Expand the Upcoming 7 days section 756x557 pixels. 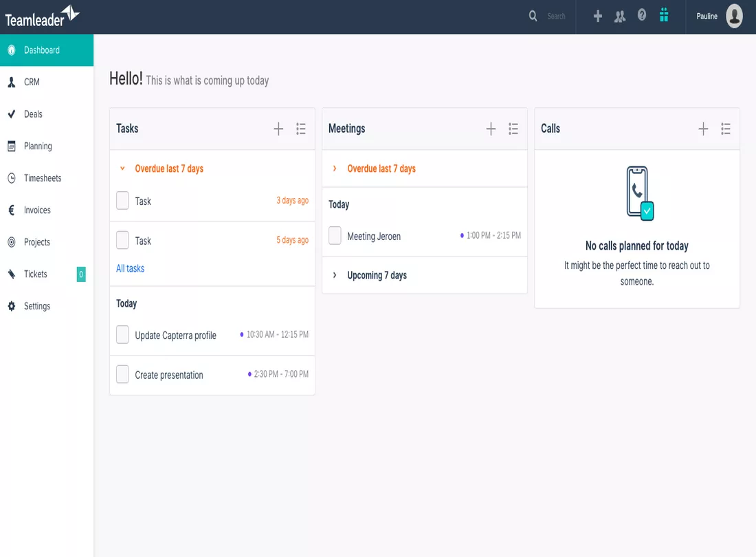[x=335, y=275]
